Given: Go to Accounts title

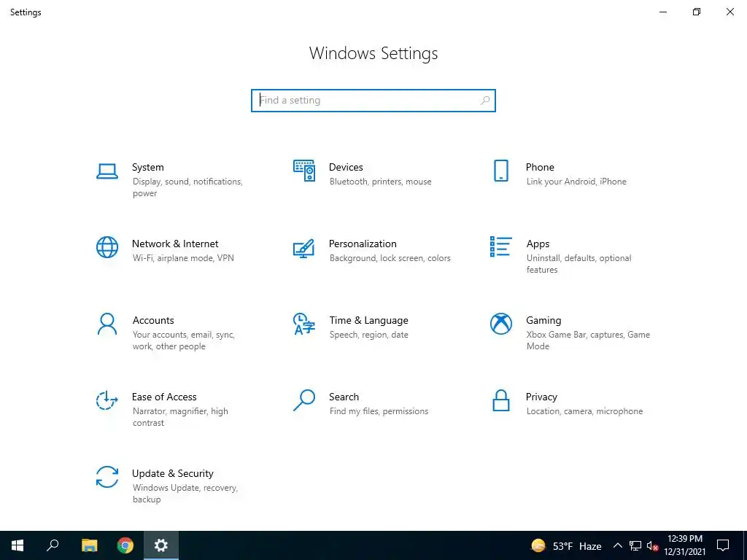Looking at the screenshot, I should point(153,321).
